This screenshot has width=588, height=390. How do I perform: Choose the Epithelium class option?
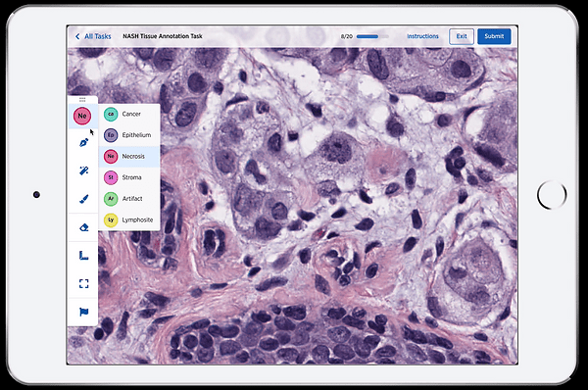click(129, 135)
